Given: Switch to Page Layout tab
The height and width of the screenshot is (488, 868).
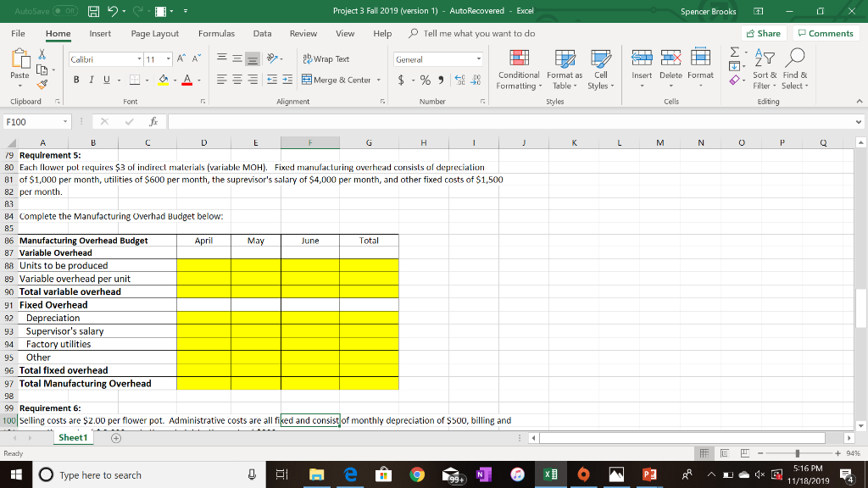Looking at the screenshot, I should [154, 33].
